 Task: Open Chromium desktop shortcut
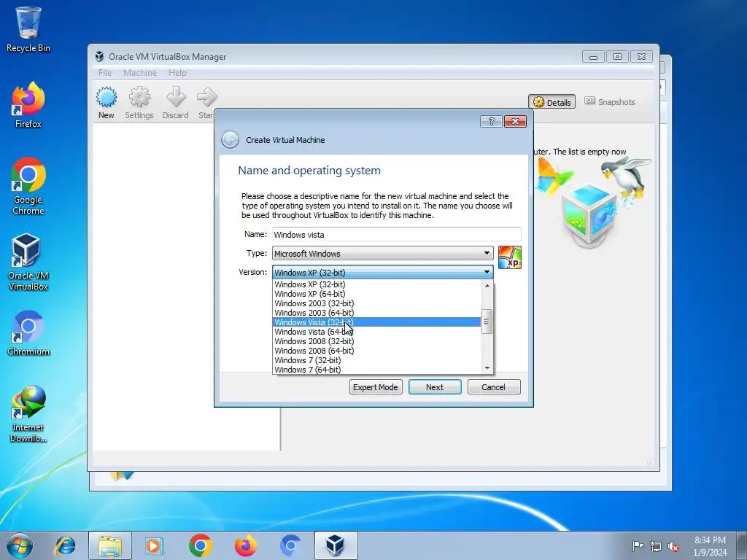pyautogui.click(x=28, y=332)
